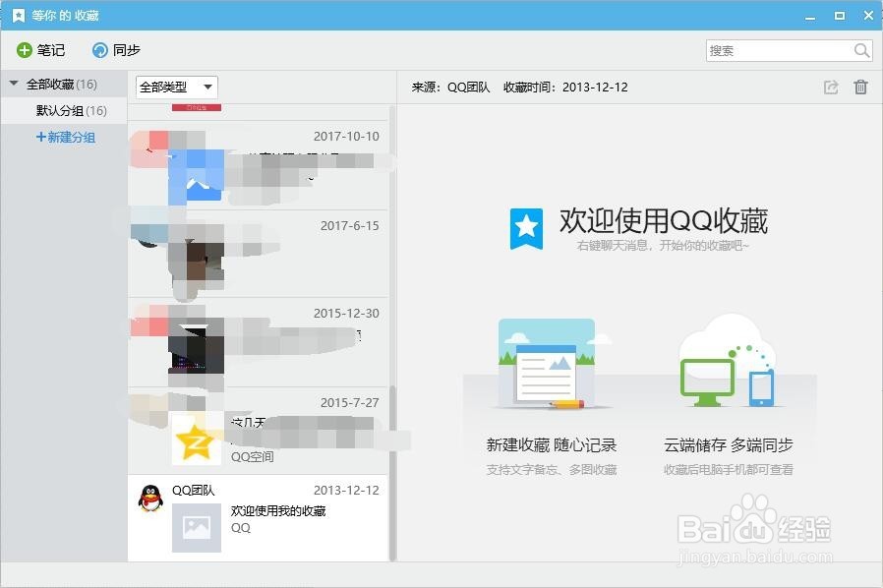Viewport: 883px width, 588px height.
Task: Click the blue sync icon
Action: [99, 50]
